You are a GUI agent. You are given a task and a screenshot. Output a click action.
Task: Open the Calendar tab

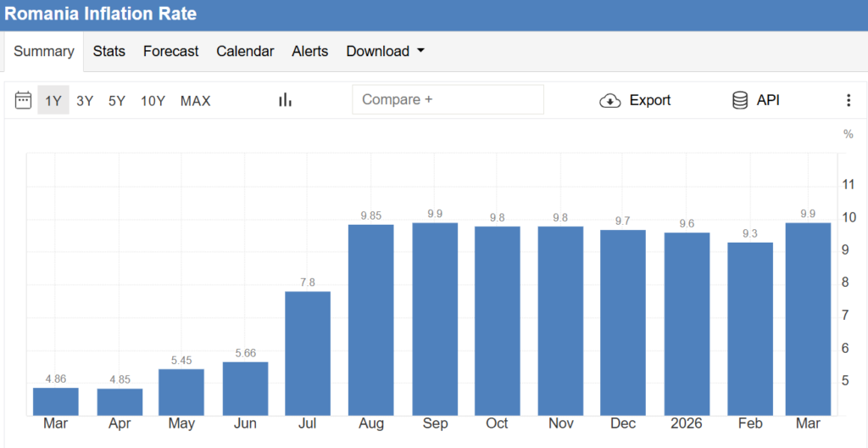[x=245, y=51]
